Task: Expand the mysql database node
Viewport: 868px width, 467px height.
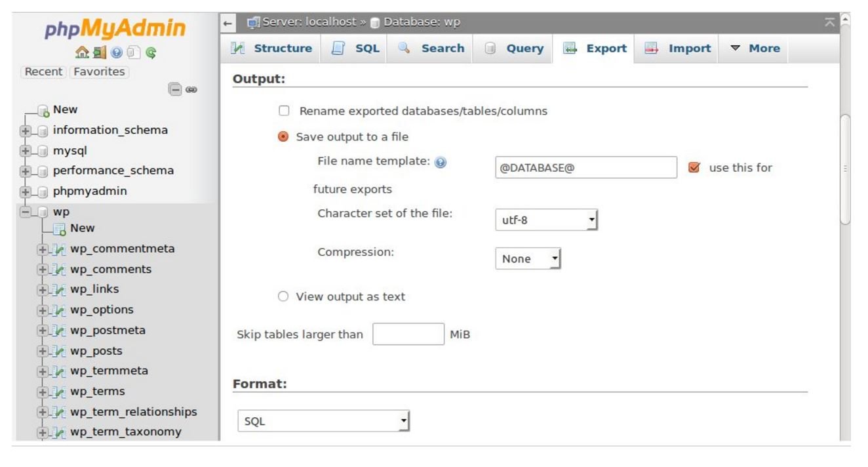Action: click(25, 151)
